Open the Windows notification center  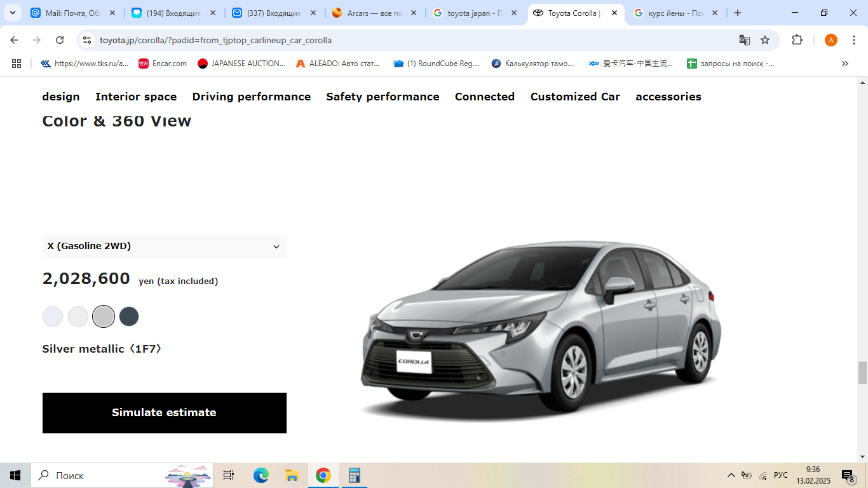pyautogui.click(x=848, y=475)
